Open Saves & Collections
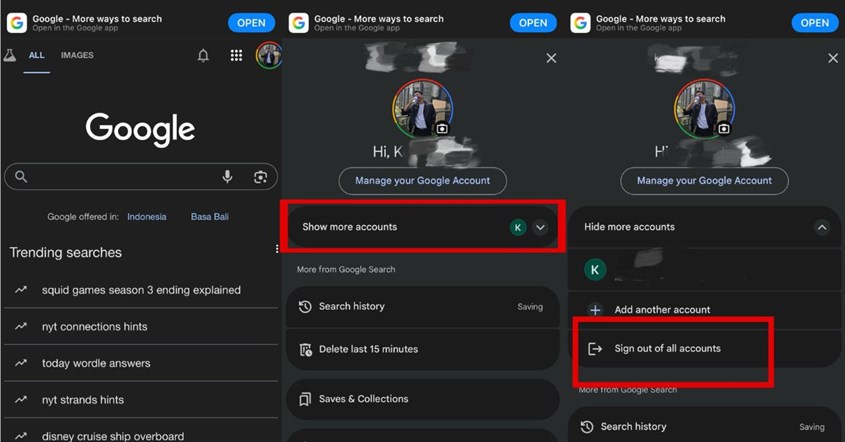845x442 pixels. point(422,399)
